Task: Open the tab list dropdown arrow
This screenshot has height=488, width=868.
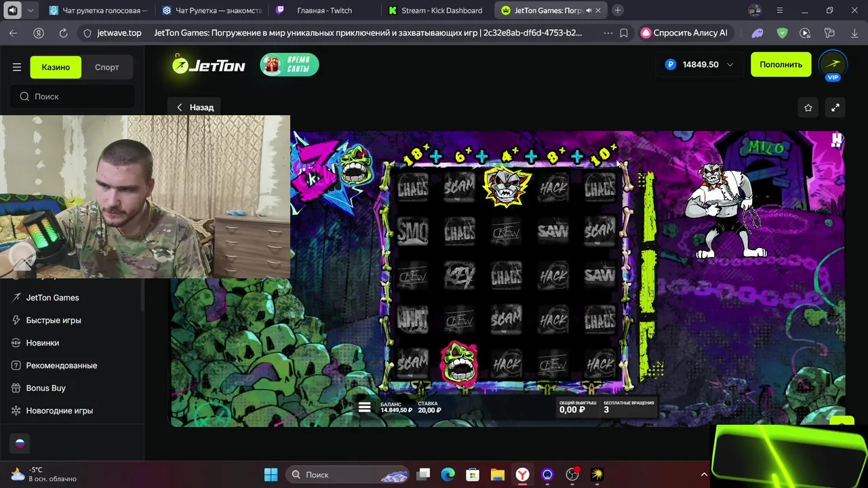Action: tap(31, 10)
